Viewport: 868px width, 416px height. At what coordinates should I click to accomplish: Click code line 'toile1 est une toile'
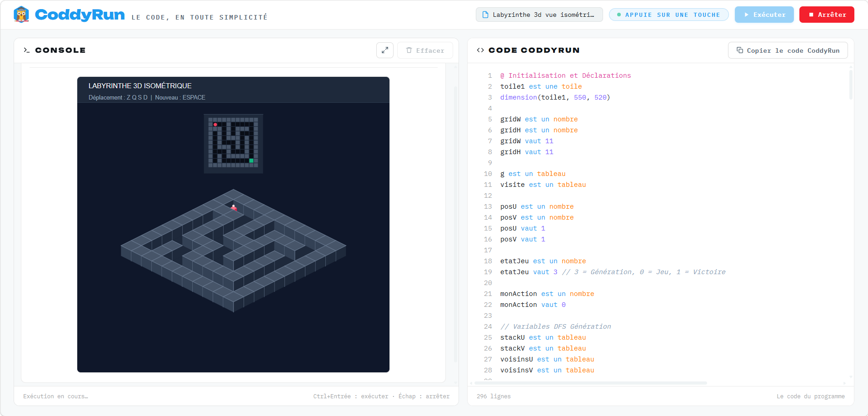coord(541,86)
